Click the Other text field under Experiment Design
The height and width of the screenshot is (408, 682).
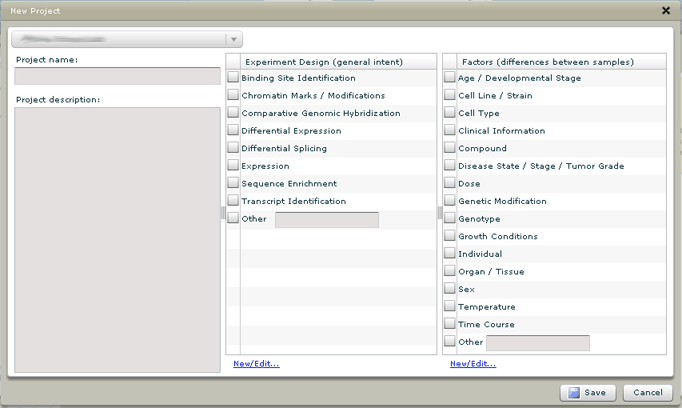pyautogui.click(x=327, y=220)
